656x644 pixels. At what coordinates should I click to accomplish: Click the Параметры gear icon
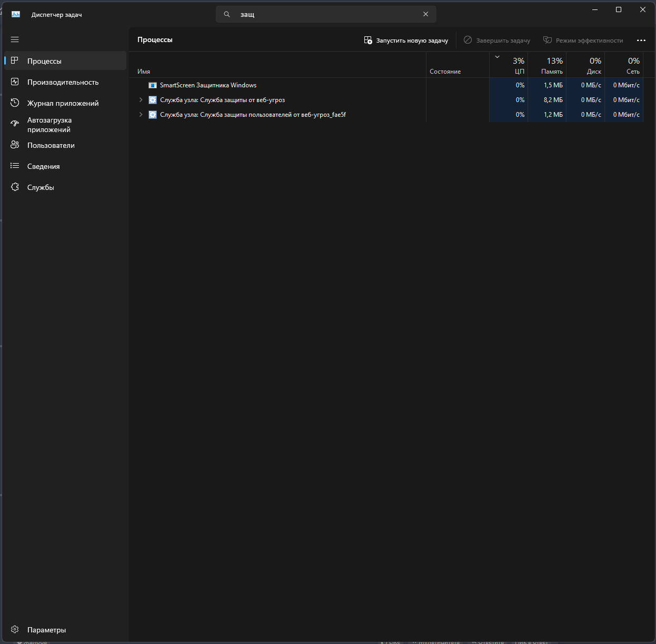[x=15, y=629]
